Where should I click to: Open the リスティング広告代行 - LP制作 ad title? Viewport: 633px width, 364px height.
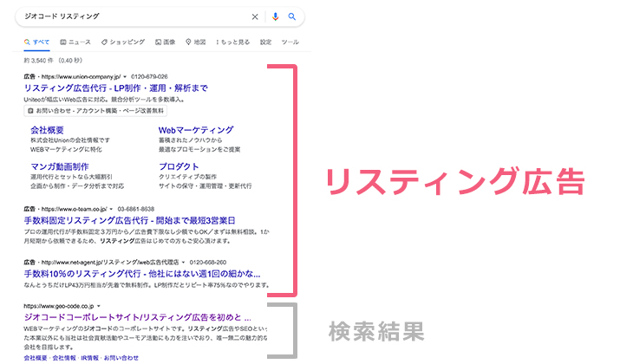pos(115,88)
